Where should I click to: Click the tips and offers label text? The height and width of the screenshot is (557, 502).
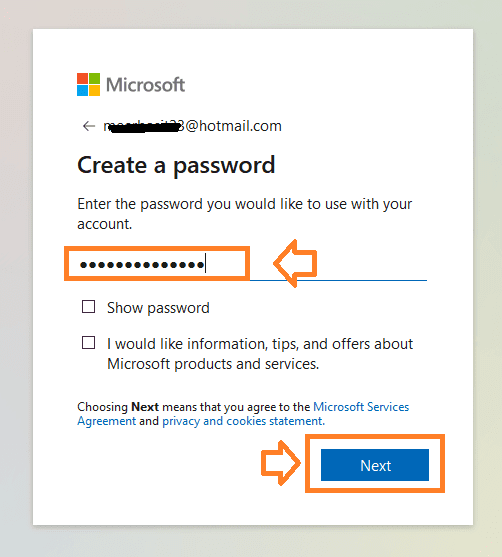(x=260, y=354)
